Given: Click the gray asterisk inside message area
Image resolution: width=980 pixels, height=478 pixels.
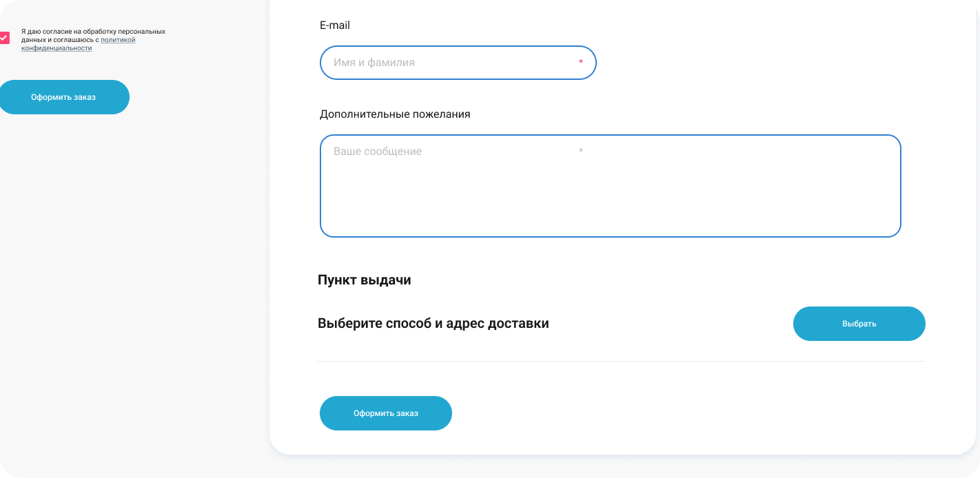Looking at the screenshot, I should click(x=581, y=151).
